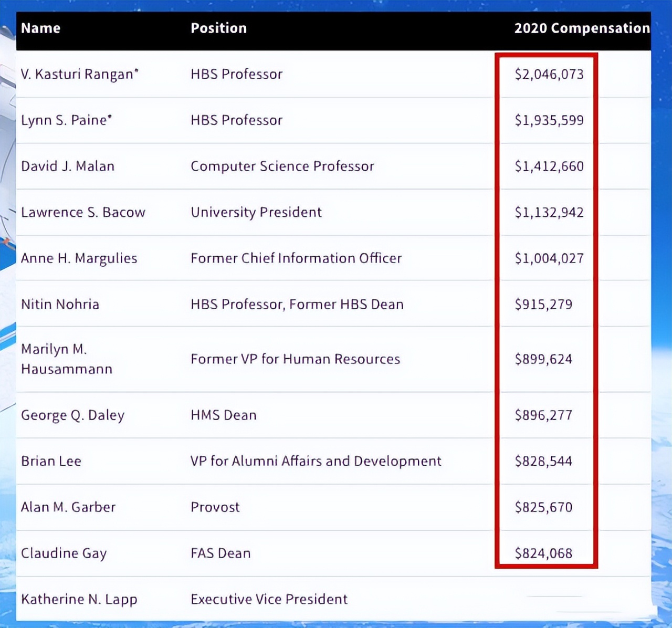Click the Marilyn M. Hausammann name cell
Image resolution: width=672 pixels, height=628 pixels.
point(66,359)
